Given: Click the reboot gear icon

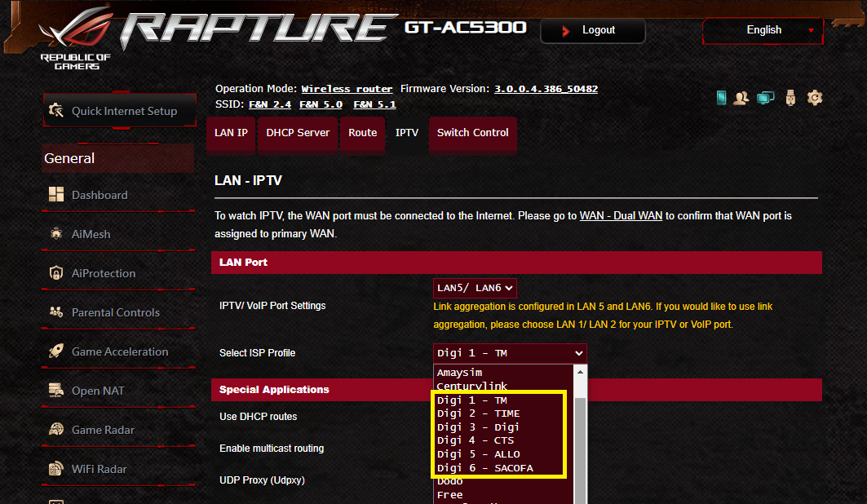Looking at the screenshot, I should 814,98.
